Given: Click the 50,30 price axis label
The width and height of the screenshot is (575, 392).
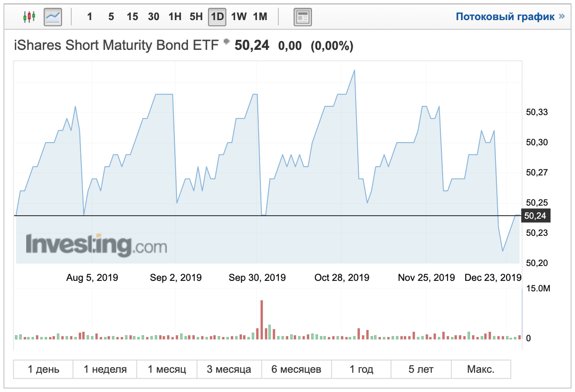Looking at the screenshot, I should coord(537,142).
